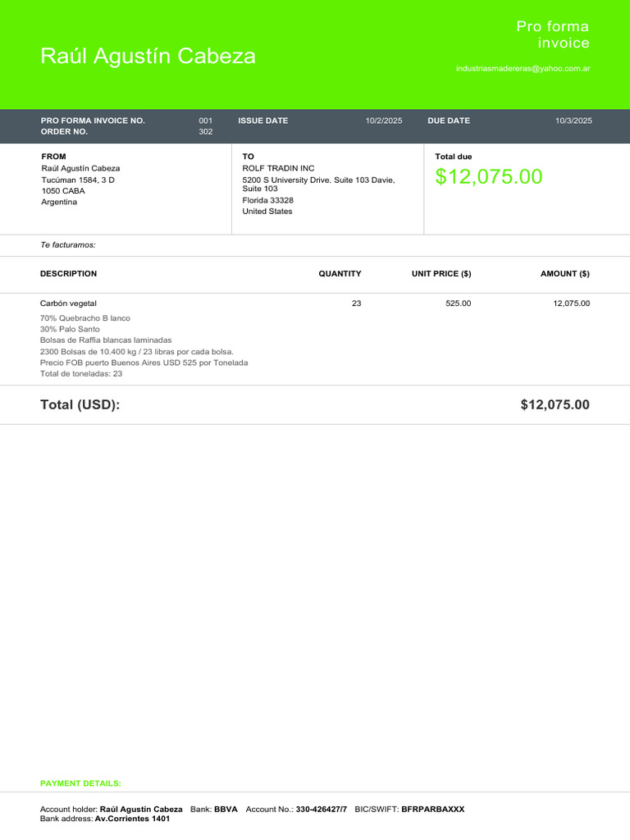Image resolution: width=630 pixels, height=840 pixels.
Task: Click the Total (USD) label
Action: click(80, 404)
